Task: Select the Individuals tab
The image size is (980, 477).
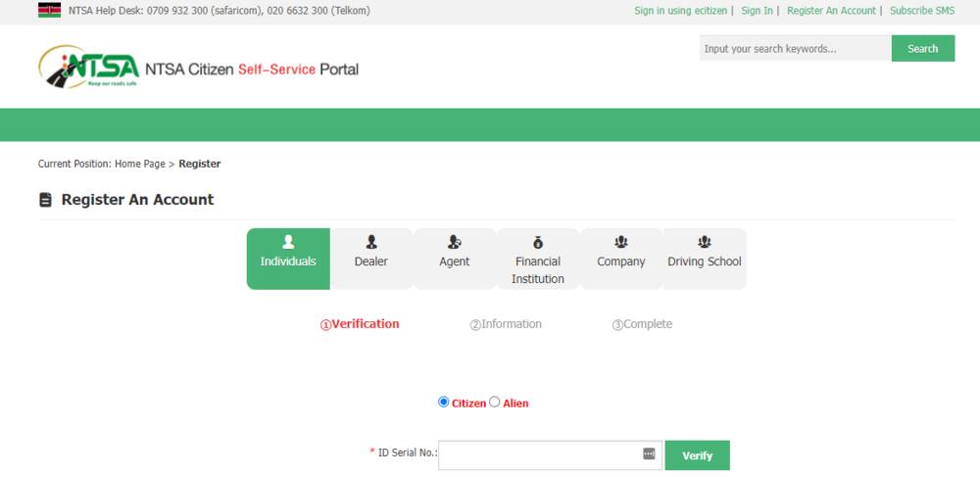Action: point(288,259)
